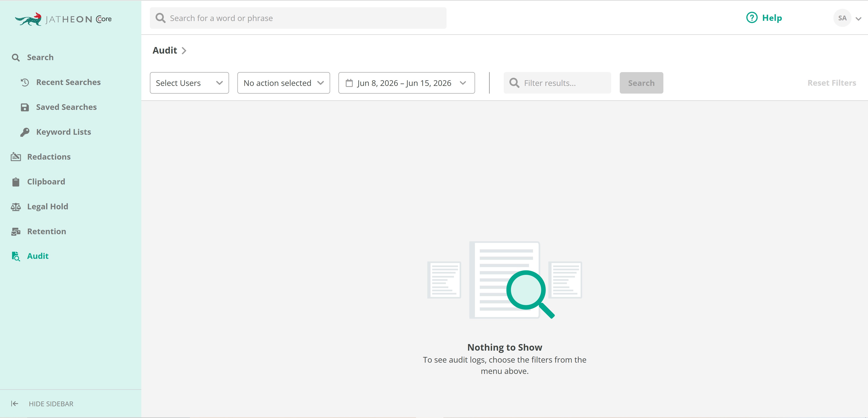Click the gray Search button in the filter bar
868x418 pixels.
point(641,83)
